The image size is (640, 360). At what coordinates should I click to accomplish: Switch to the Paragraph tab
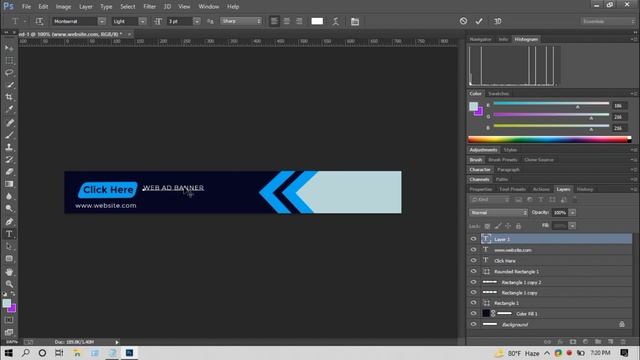[x=508, y=169]
